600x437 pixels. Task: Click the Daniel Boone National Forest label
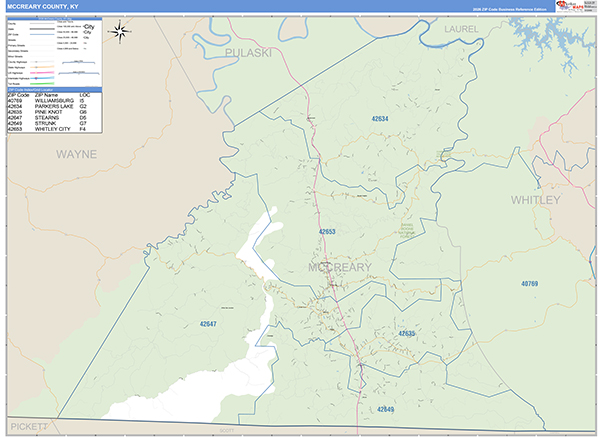[x=406, y=231]
